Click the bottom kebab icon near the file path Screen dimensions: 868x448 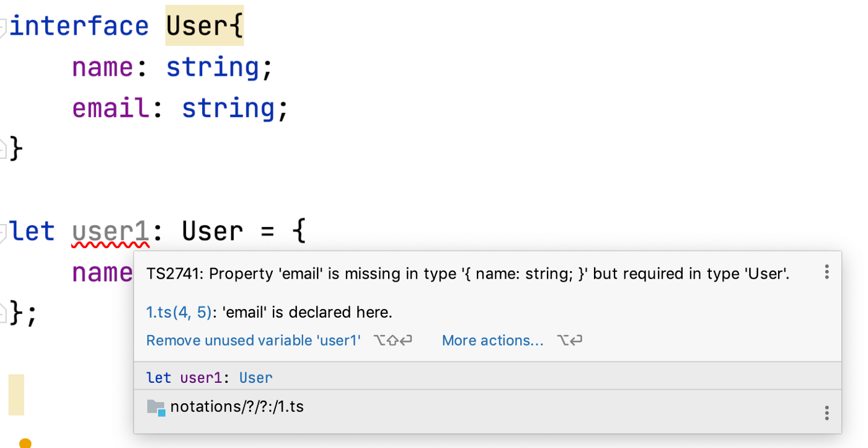pos(826,412)
